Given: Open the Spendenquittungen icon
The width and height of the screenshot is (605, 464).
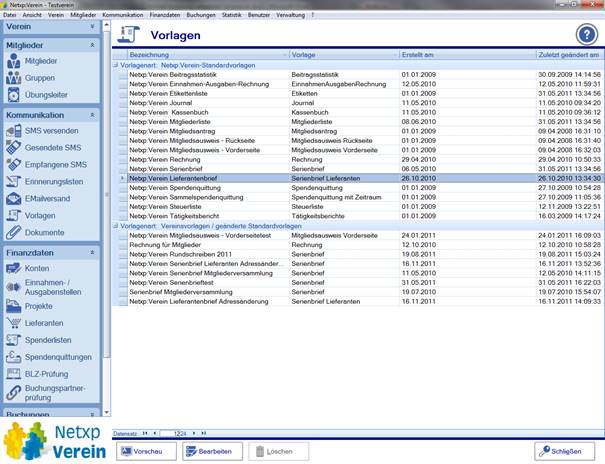Looking at the screenshot, I should 14,357.
